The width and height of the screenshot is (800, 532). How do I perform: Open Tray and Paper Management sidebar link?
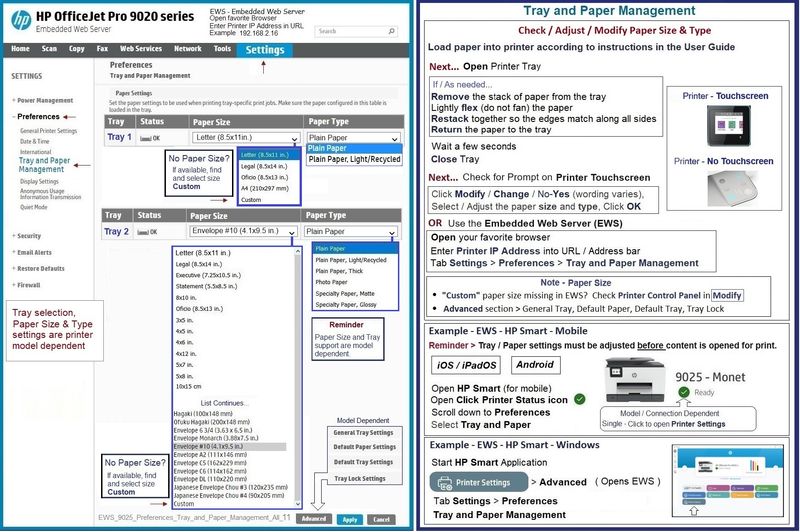(x=44, y=165)
